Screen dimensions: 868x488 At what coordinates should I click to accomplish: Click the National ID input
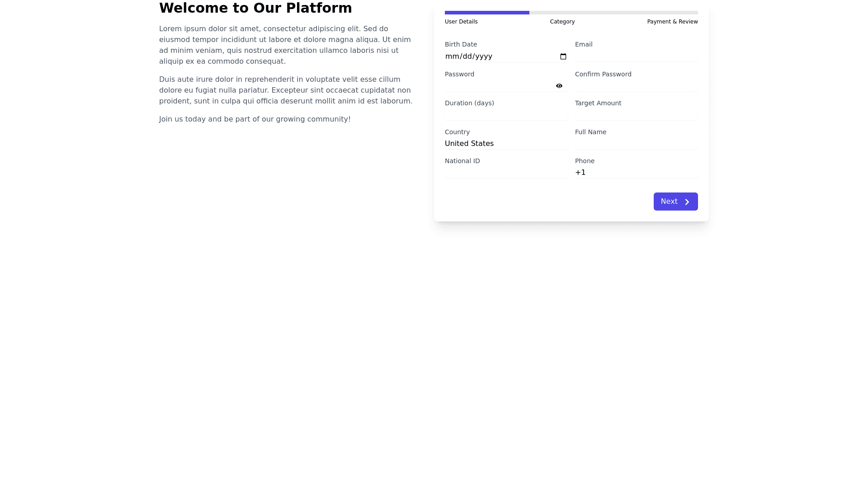[x=506, y=172]
